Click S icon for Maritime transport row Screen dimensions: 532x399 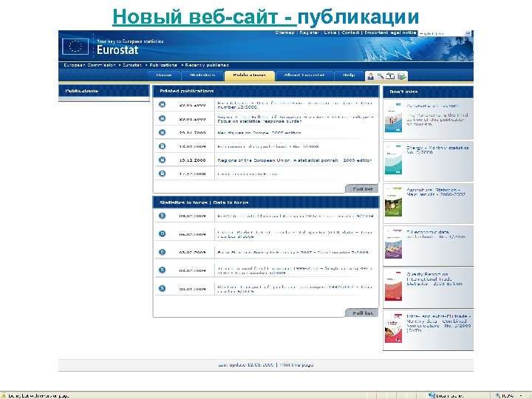(162, 288)
